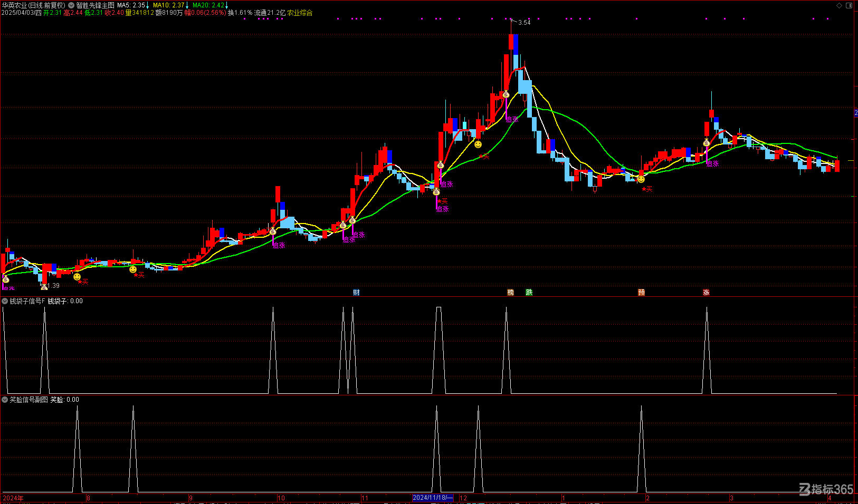Click highlighted date 2024/11/18/一 on time axis
Viewport: 858px width, 504px height.
coord(433,498)
